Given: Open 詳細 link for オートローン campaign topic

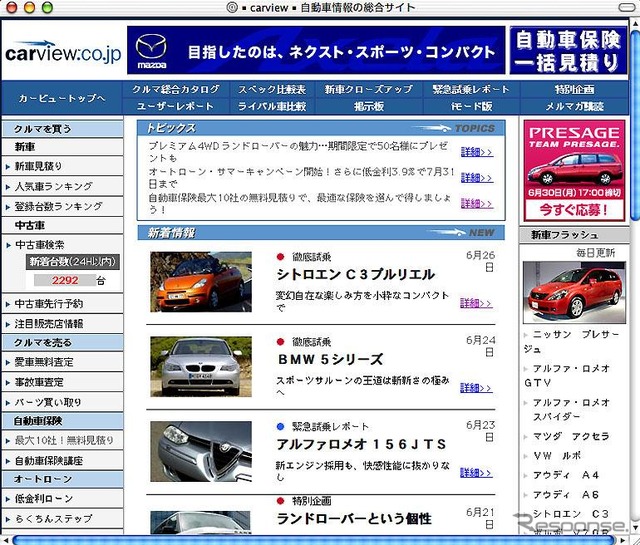Looking at the screenshot, I should pos(477,178).
